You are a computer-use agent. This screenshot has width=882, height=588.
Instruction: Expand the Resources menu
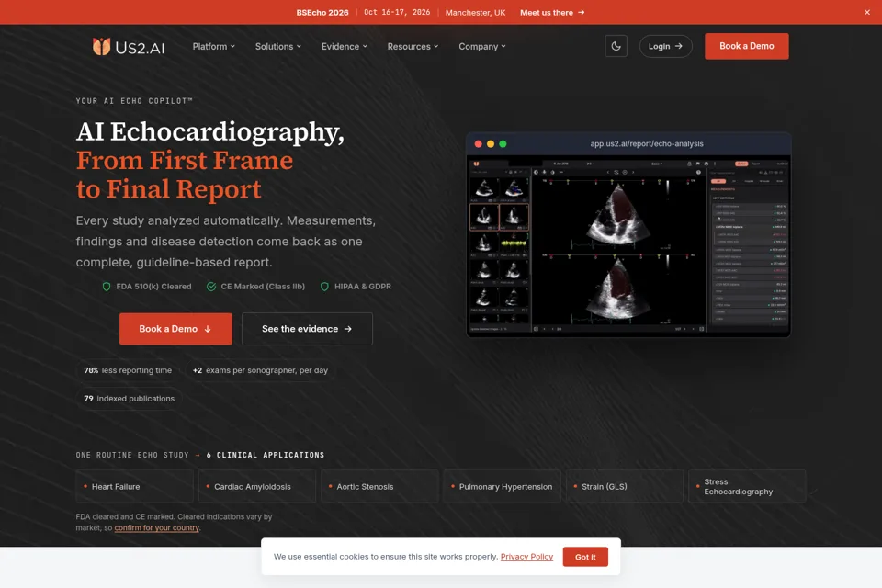(x=413, y=47)
